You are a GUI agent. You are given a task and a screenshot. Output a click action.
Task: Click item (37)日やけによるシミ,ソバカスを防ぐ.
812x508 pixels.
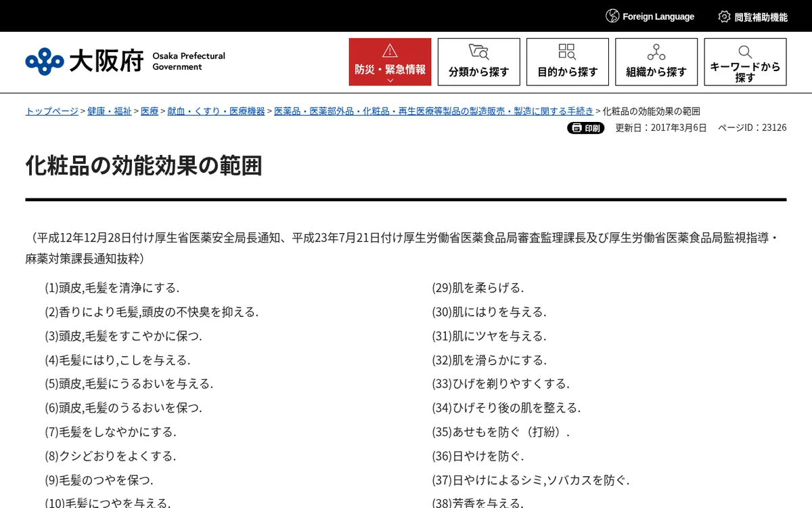coord(531,480)
